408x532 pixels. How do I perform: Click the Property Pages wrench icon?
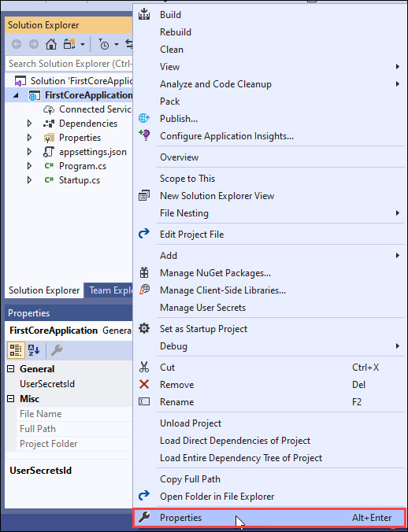pos(57,349)
